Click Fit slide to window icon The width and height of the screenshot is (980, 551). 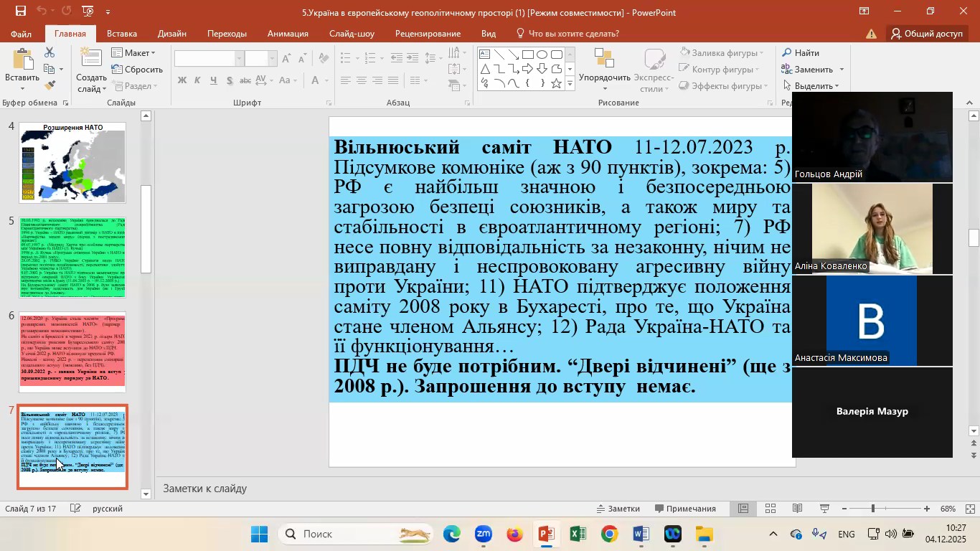[x=970, y=509]
